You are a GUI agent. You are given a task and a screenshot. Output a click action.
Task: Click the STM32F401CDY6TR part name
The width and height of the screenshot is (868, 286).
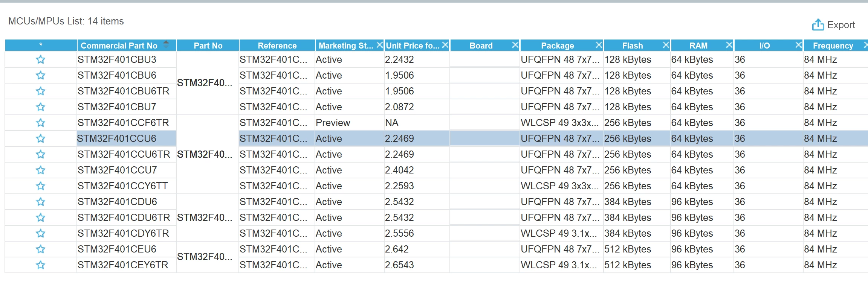(x=123, y=233)
